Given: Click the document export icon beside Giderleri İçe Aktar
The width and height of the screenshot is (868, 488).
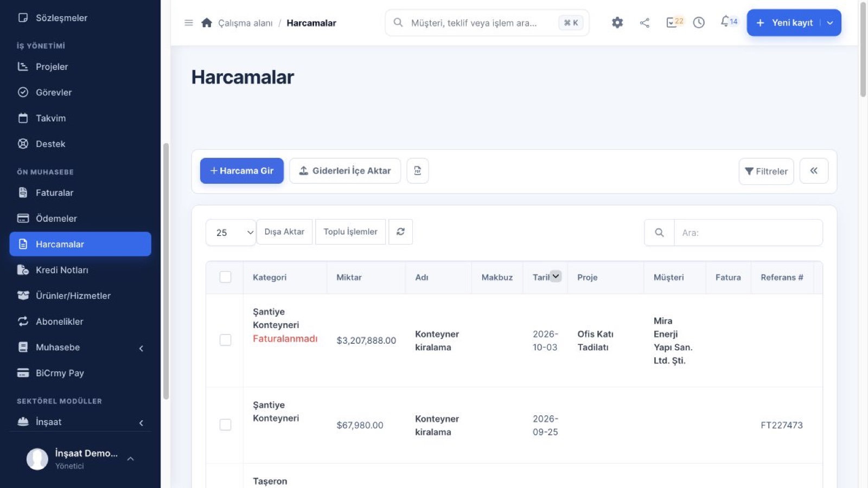Looking at the screenshot, I should pos(418,171).
